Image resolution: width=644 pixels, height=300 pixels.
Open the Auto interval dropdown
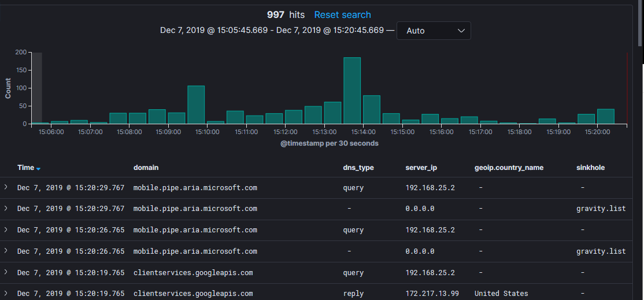point(434,31)
